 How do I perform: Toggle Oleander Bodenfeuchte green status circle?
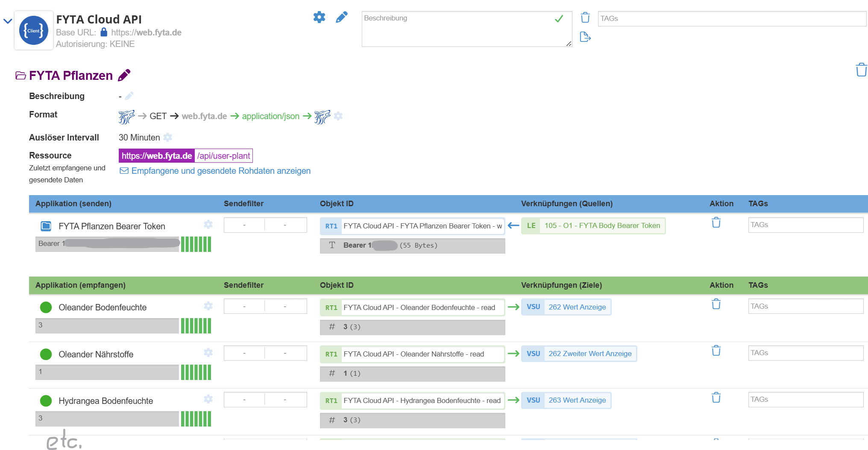click(x=46, y=307)
